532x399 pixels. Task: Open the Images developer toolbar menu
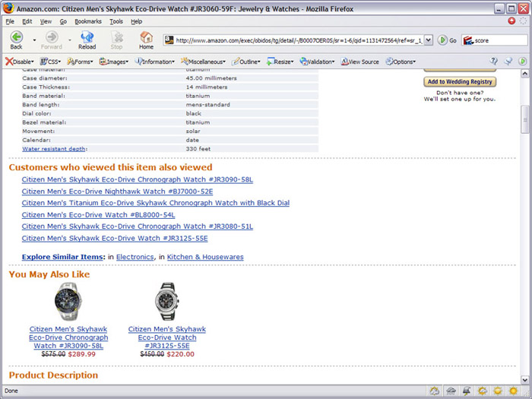114,62
